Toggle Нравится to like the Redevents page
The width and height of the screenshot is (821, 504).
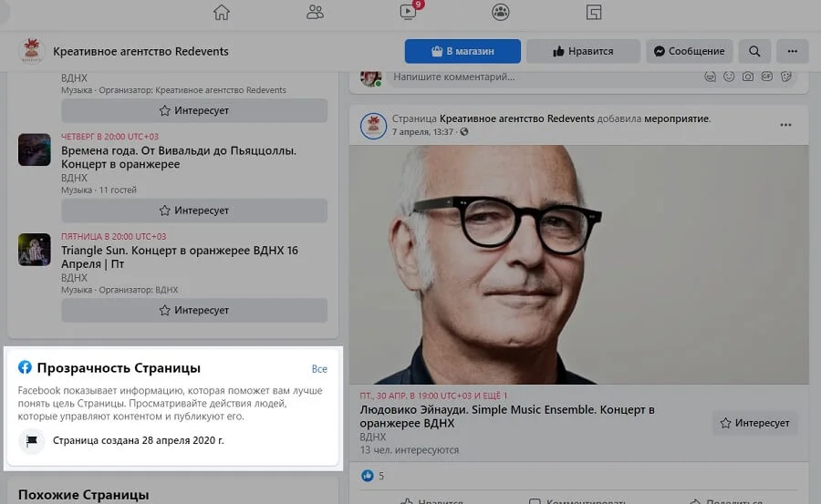[582, 51]
